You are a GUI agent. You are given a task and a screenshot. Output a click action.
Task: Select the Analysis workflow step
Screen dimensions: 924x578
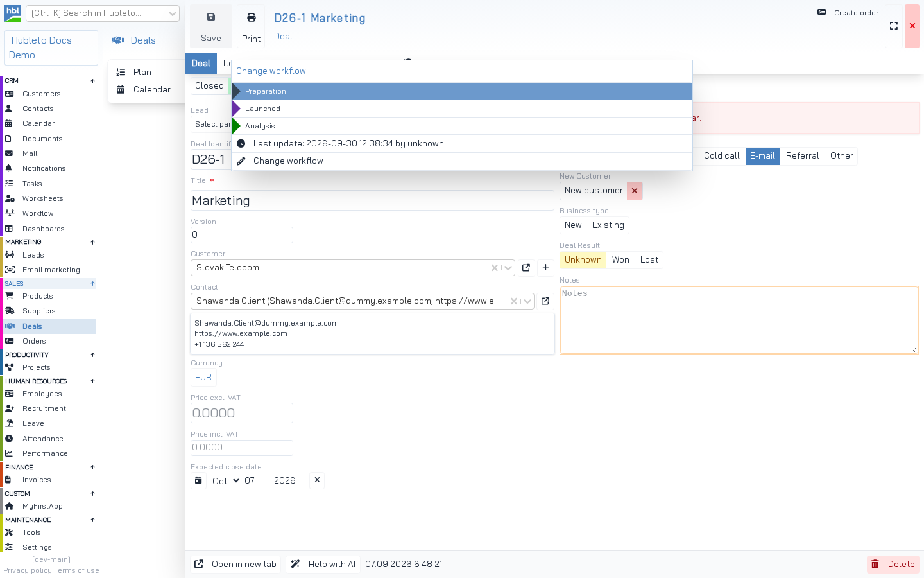coord(462,126)
